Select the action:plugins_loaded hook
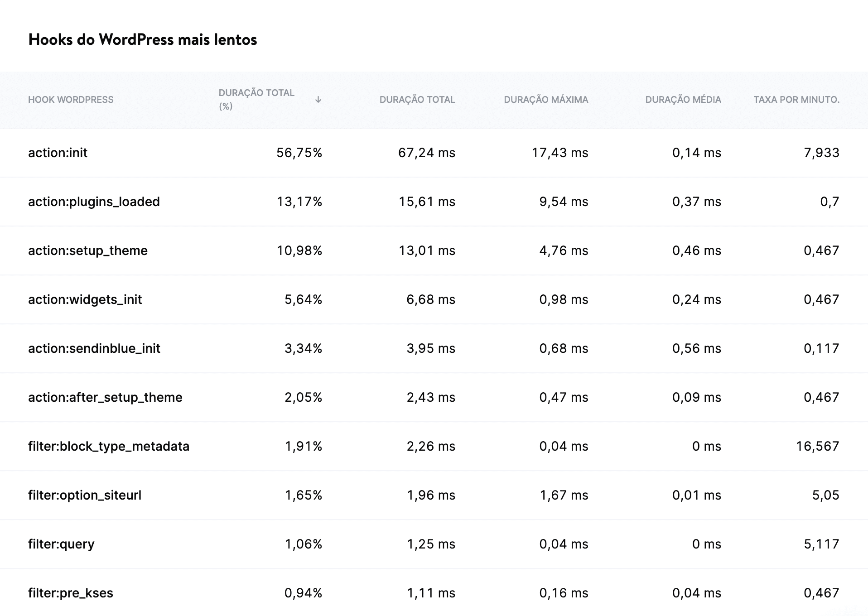Screen dimensions: 868x616 94,202
